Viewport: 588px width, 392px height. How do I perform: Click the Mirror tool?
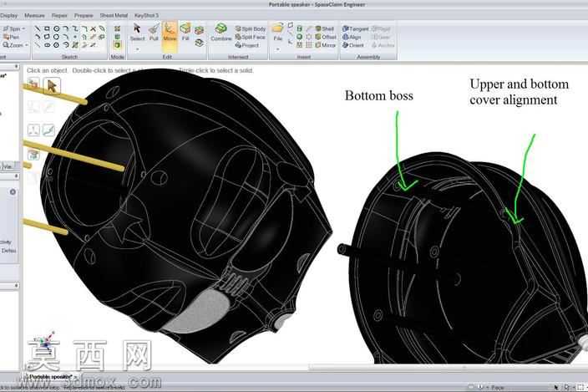tap(326, 45)
